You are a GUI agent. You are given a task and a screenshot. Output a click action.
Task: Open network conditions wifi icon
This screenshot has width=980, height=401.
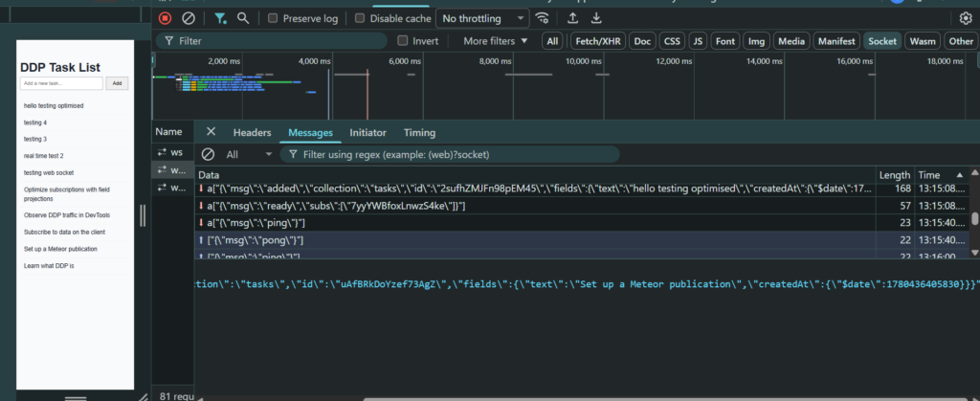tap(543, 18)
